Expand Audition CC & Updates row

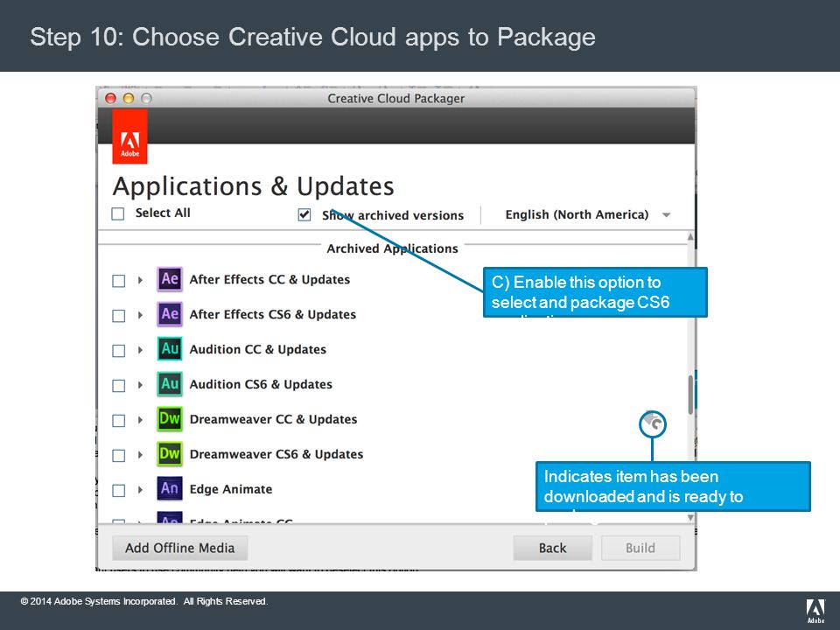(x=140, y=350)
